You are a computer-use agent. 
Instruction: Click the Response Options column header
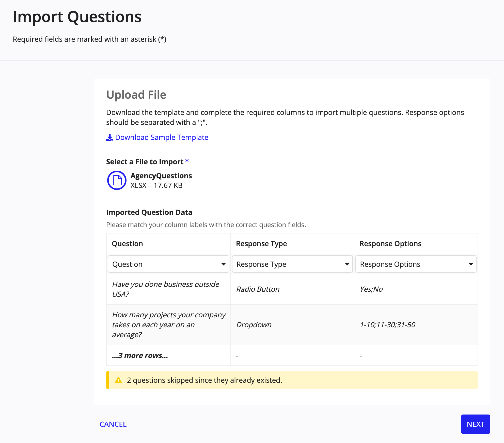(x=416, y=244)
